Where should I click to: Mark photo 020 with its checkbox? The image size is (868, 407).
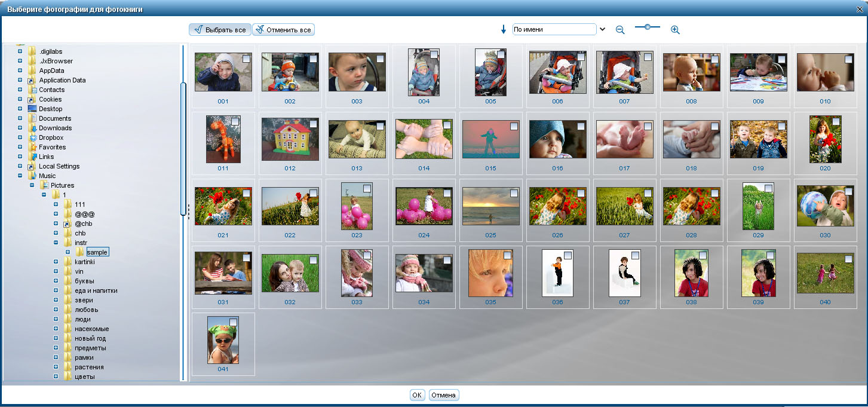coord(836,121)
